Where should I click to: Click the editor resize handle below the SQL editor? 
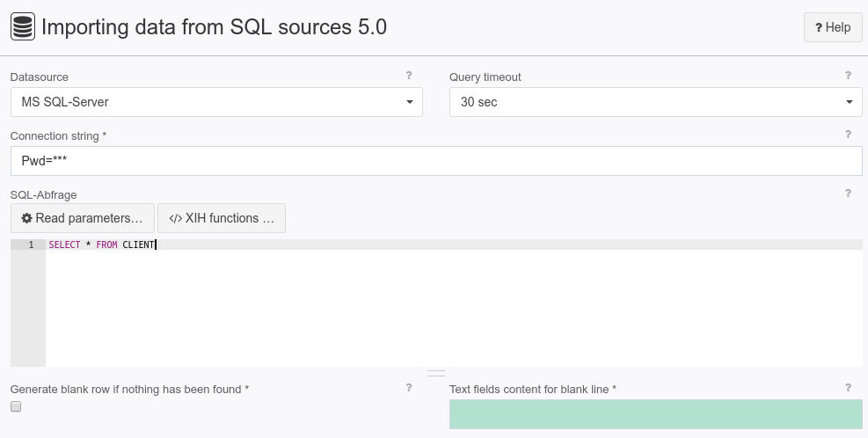click(x=436, y=373)
